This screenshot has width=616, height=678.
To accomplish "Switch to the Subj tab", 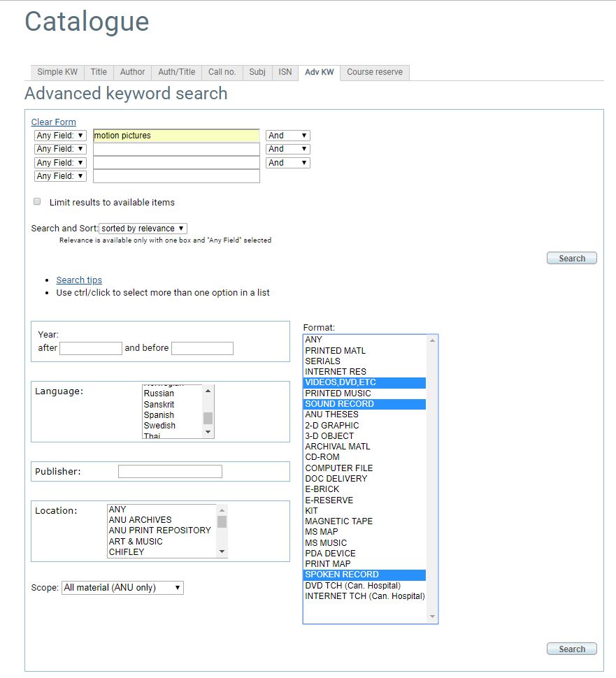I will tap(257, 72).
